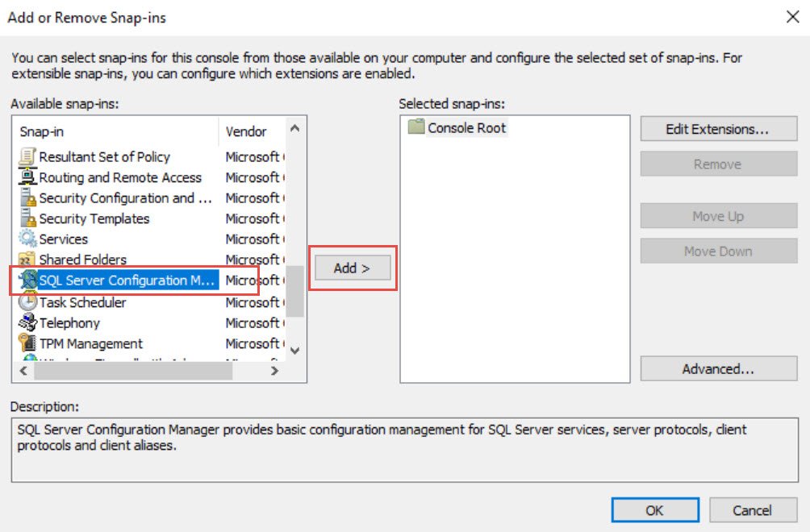Screen dimensions: 810x532
Task: Click the Task Scheduler clock icon
Action: [x=27, y=301]
